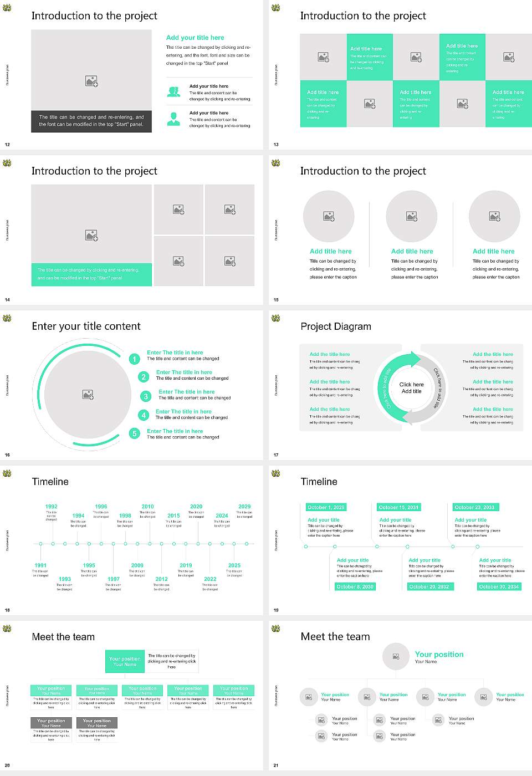Click the camera placeholder beside 'Your position' on slide 21

click(396, 656)
